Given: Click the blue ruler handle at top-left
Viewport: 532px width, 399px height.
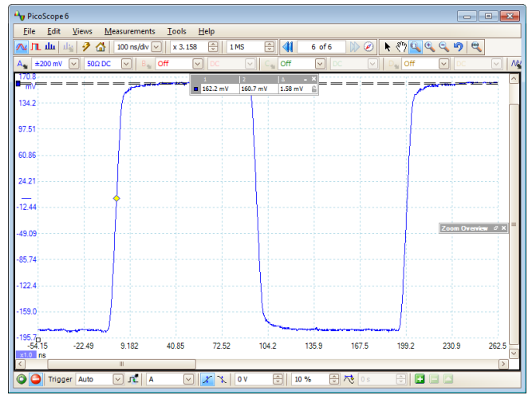Looking at the screenshot, I should click(x=18, y=84).
